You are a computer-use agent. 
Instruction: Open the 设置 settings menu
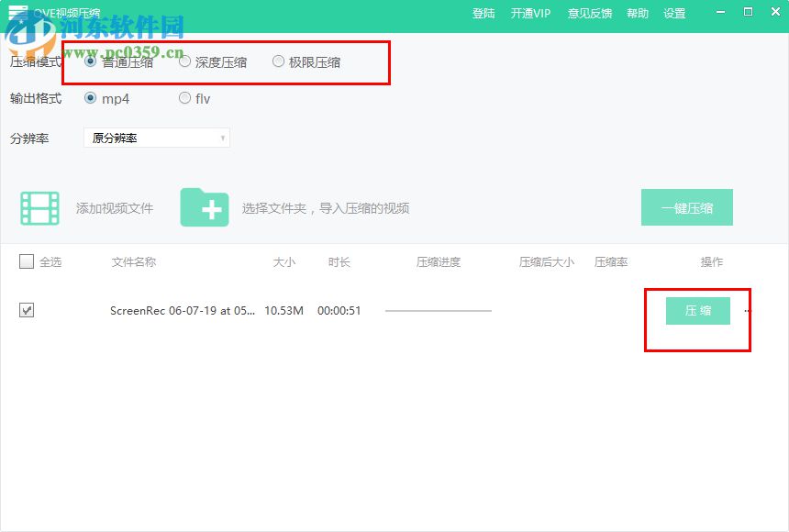674,14
